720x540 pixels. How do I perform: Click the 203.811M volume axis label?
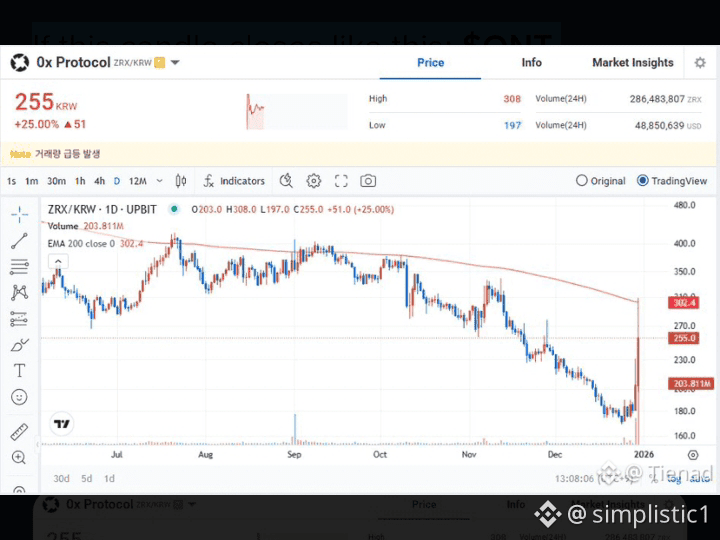coord(691,383)
